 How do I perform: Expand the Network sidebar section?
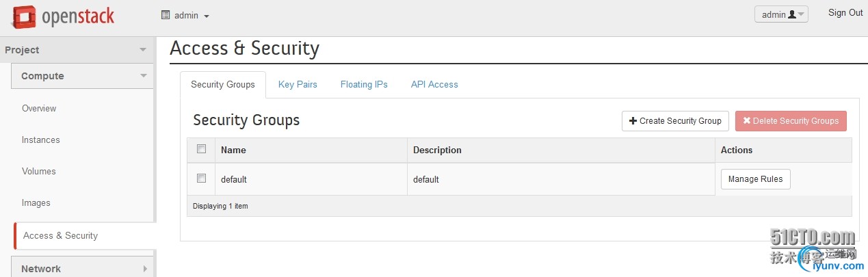[x=82, y=269]
